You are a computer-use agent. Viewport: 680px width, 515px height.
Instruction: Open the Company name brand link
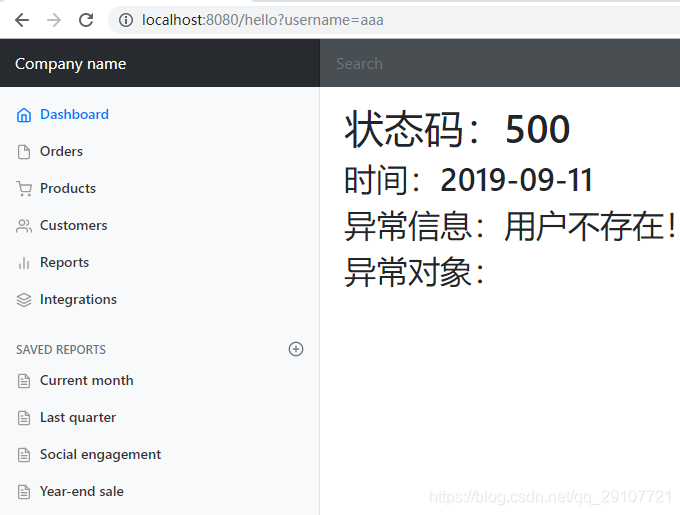(x=71, y=64)
